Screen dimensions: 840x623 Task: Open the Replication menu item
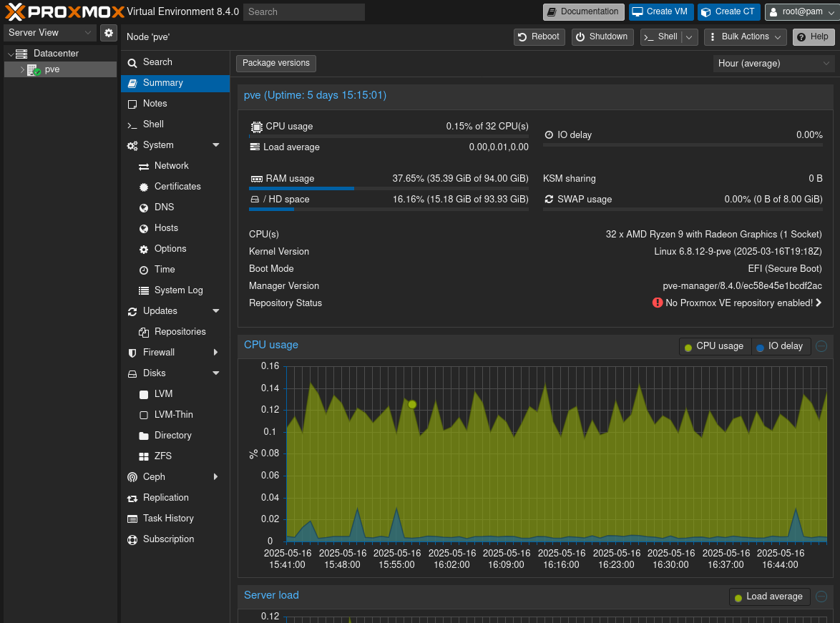tap(175, 498)
